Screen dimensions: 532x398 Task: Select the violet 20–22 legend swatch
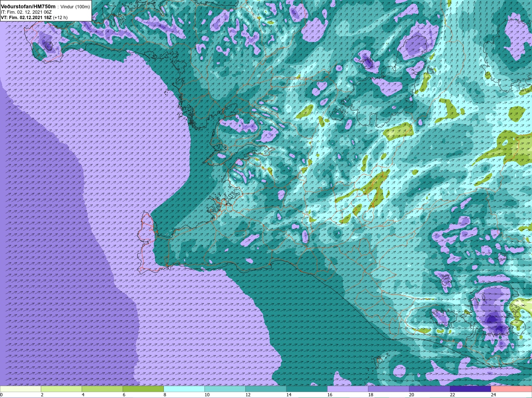(429, 389)
